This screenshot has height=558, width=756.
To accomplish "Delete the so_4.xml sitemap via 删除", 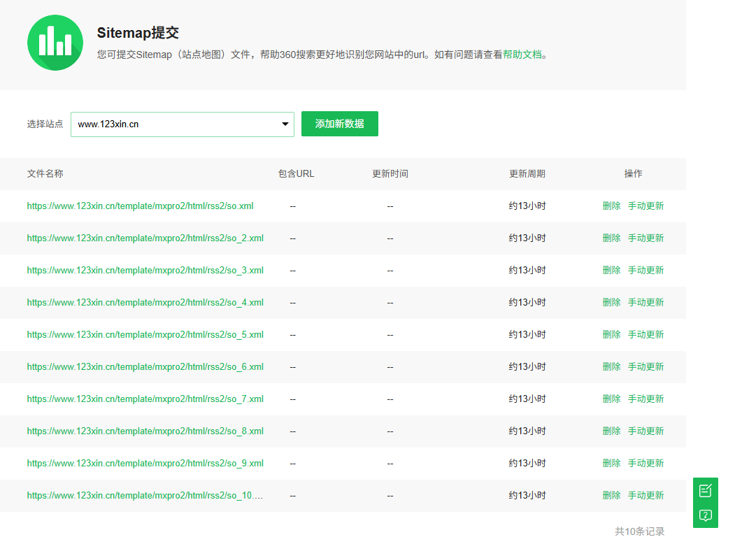I will 611,303.
